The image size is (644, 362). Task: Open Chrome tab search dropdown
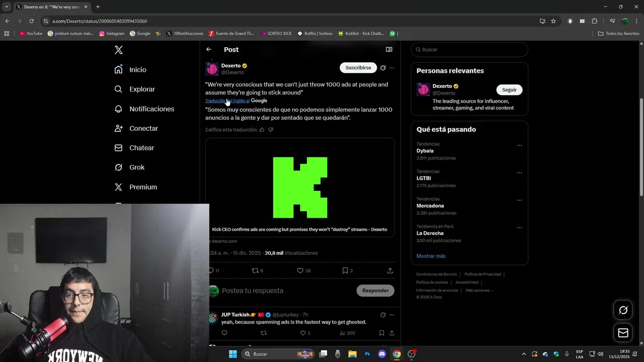coord(7,7)
